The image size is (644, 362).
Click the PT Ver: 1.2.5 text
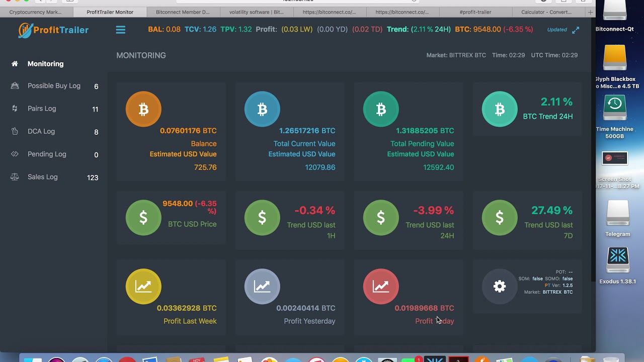pyautogui.click(x=558, y=286)
